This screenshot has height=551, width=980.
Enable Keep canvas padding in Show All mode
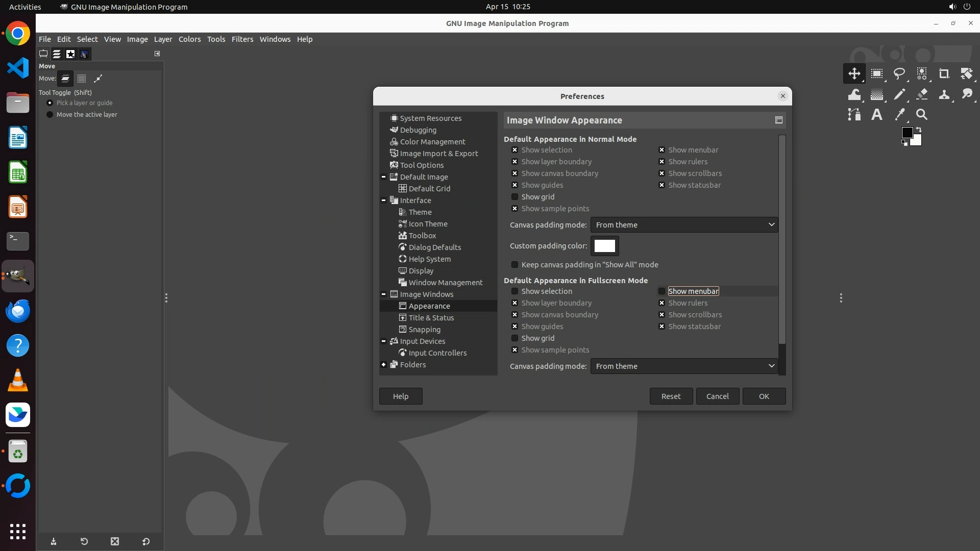[x=514, y=265]
